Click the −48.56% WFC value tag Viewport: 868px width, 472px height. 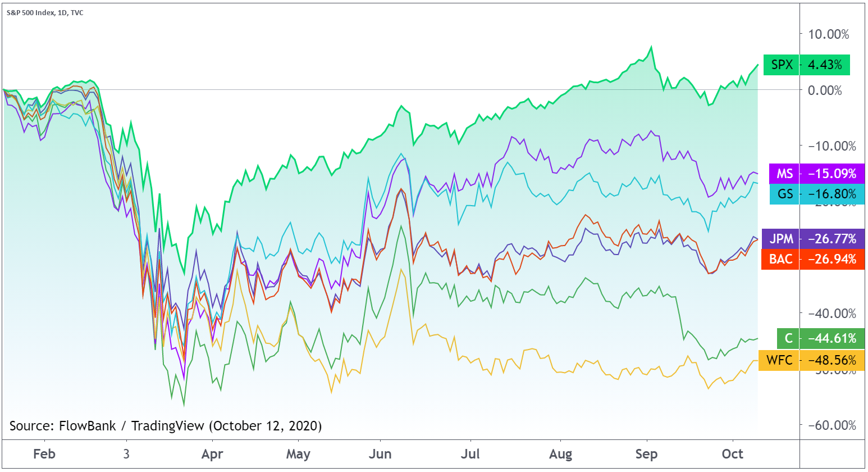click(x=832, y=360)
